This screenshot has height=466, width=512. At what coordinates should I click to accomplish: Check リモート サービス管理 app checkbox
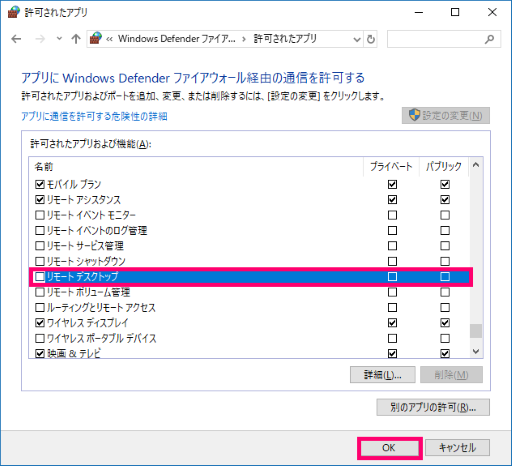[x=40, y=246]
